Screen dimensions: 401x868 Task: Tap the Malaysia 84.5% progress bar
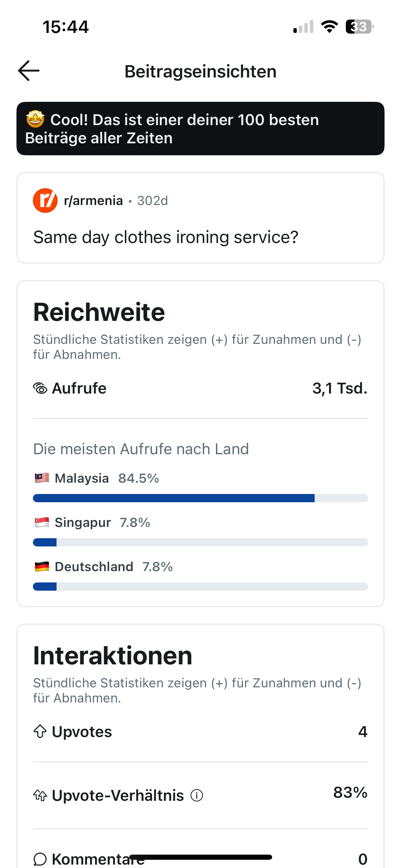click(200, 498)
